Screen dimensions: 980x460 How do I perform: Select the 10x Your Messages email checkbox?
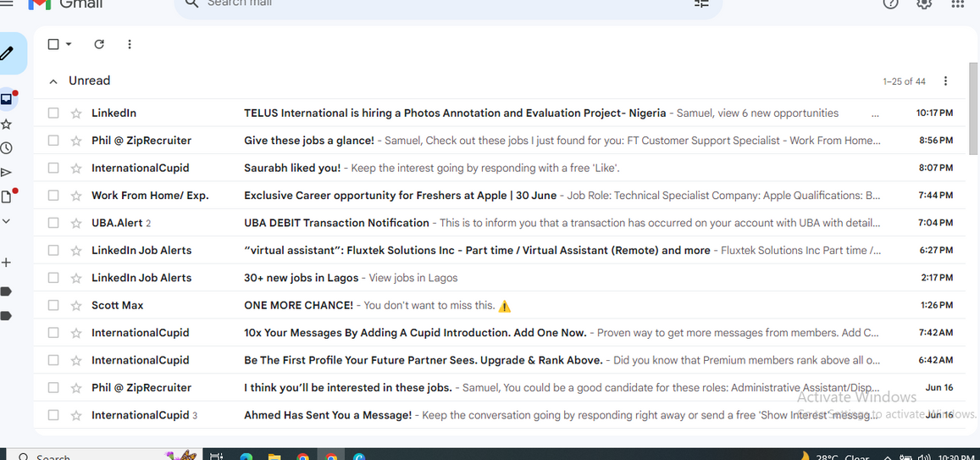coord(53,333)
